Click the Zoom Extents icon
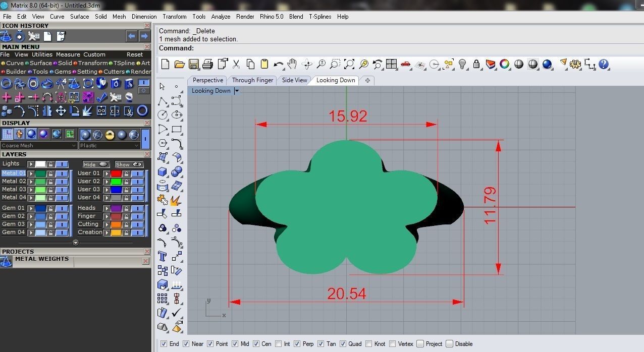Viewport: 644px width, 352px height. [349, 64]
